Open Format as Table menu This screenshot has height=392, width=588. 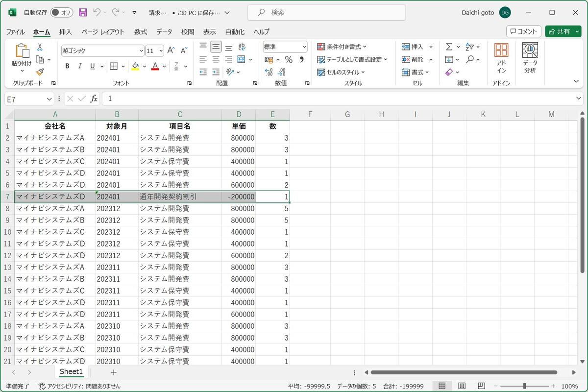(x=352, y=60)
